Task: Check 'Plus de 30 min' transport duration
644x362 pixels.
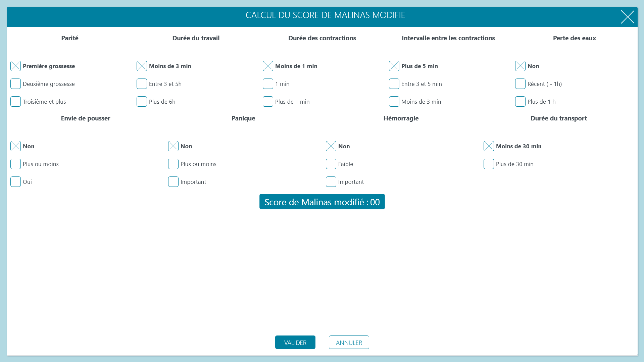Action: (x=489, y=164)
